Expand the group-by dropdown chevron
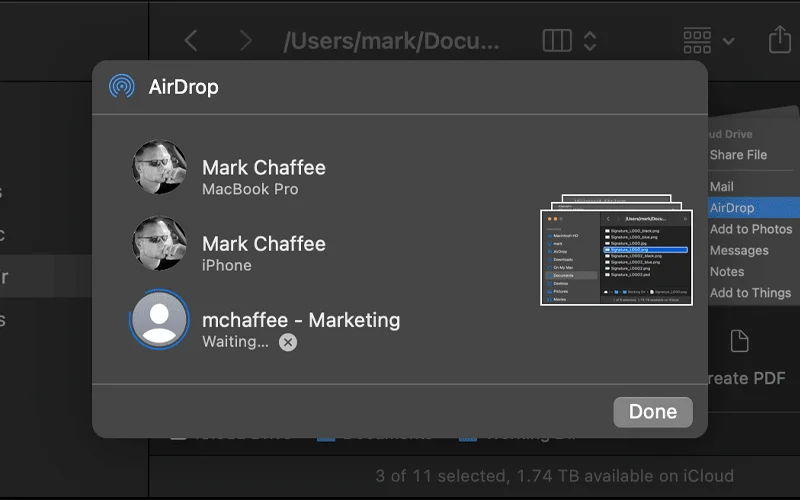Image resolution: width=800 pixels, height=500 pixels. [x=729, y=41]
